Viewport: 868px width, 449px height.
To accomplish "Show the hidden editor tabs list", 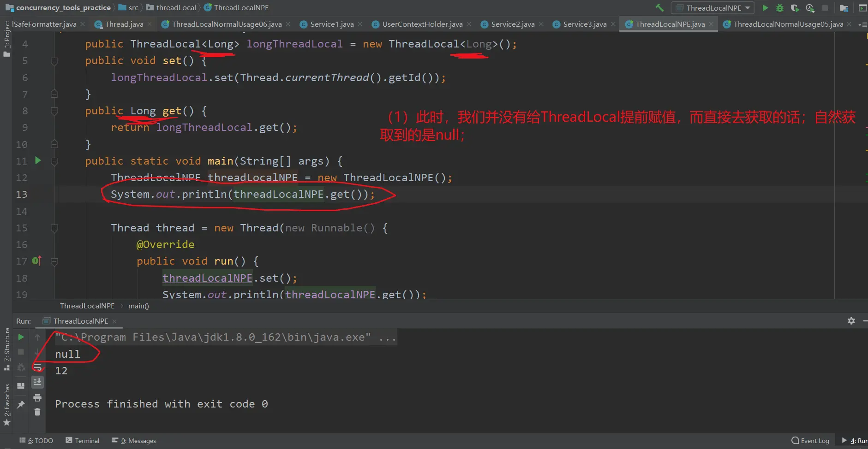I will (862, 24).
